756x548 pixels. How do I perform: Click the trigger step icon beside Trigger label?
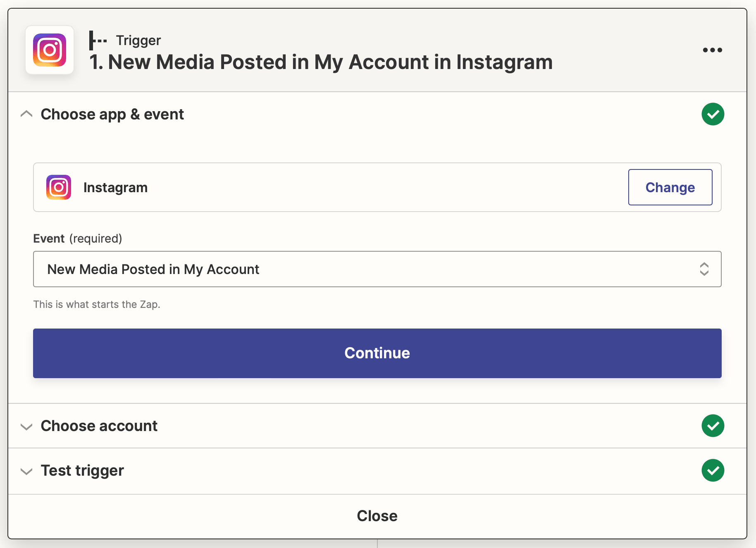98,40
